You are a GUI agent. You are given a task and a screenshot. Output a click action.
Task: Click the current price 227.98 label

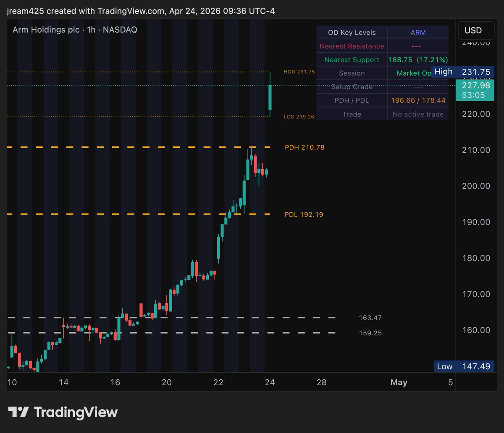476,85
